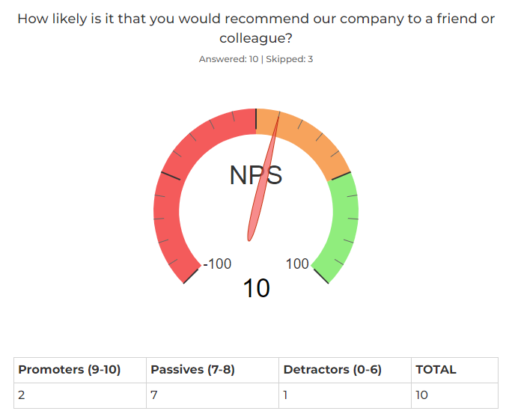Click the survey question title text
The height and width of the screenshot is (420, 509).
point(256,28)
